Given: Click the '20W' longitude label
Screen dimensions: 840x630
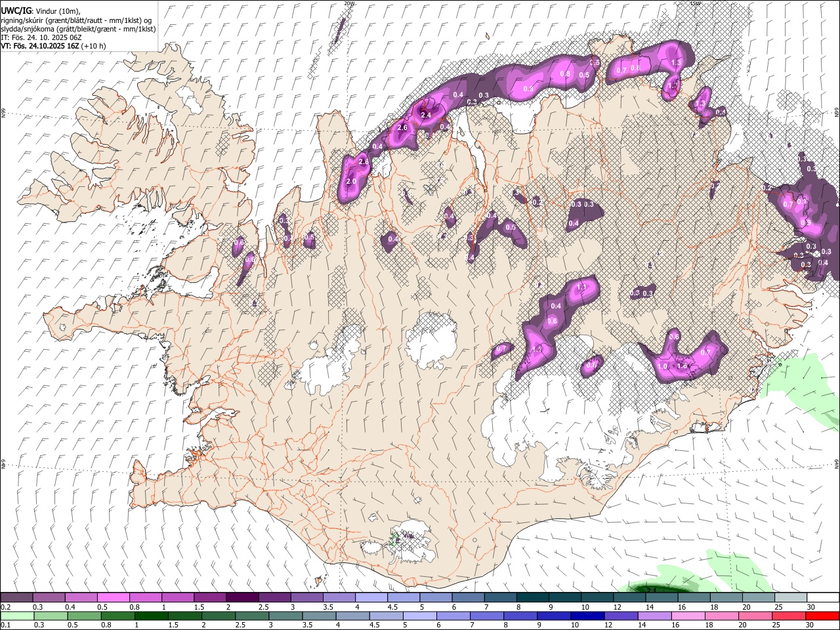Looking at the screenshot, I should [x=349, y=3].
